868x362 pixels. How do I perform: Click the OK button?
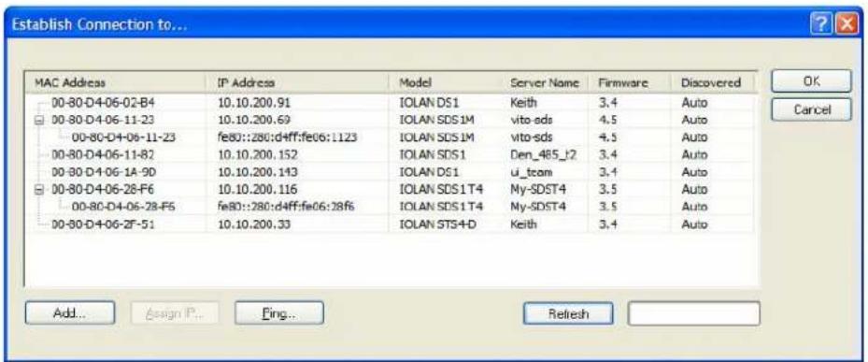pyautogui.click(x=811, y=81)
